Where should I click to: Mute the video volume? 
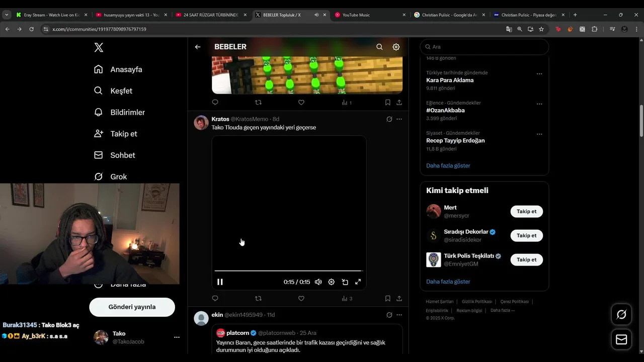(x=318, y=282)
